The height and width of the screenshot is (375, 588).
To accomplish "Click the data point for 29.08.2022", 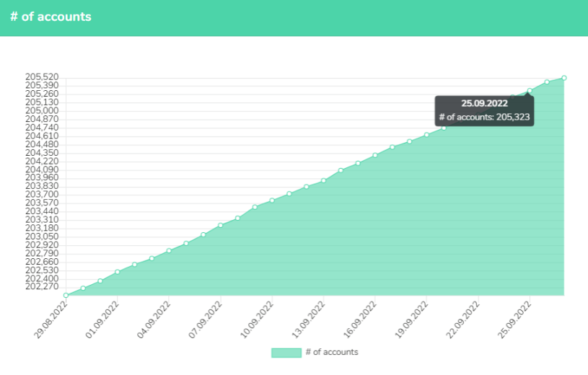I will 66,295.
